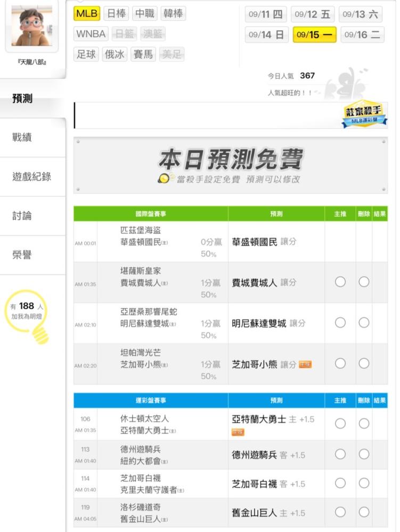Image resolution: width=400 pixels, height=532 pixels.
Task: Open the 榮譽 sidebar menu
Action: (x=32, y=255)
